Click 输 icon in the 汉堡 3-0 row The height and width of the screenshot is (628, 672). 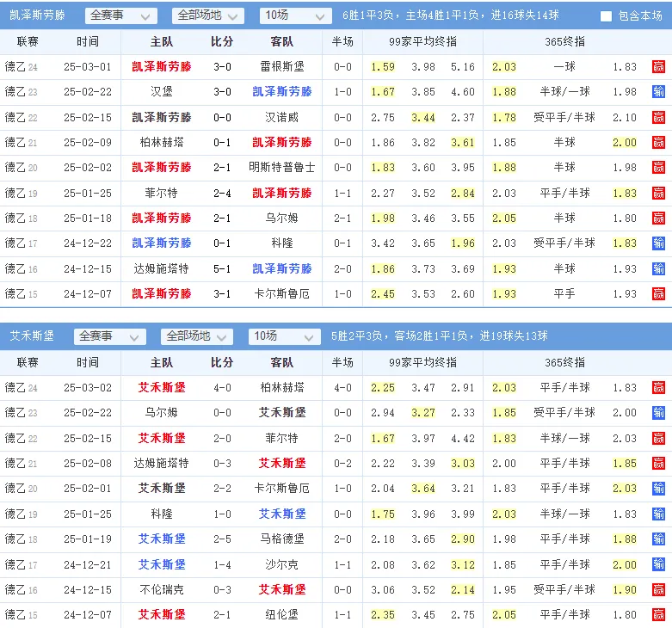(x=658, y=92)
